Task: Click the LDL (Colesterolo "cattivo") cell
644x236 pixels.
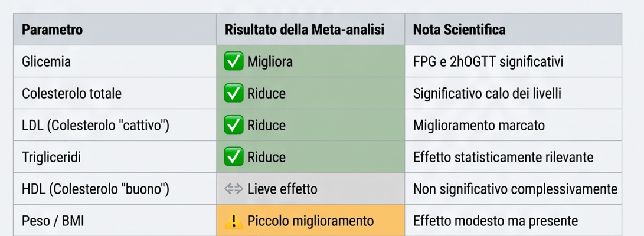Action: (x=115, y=124)
